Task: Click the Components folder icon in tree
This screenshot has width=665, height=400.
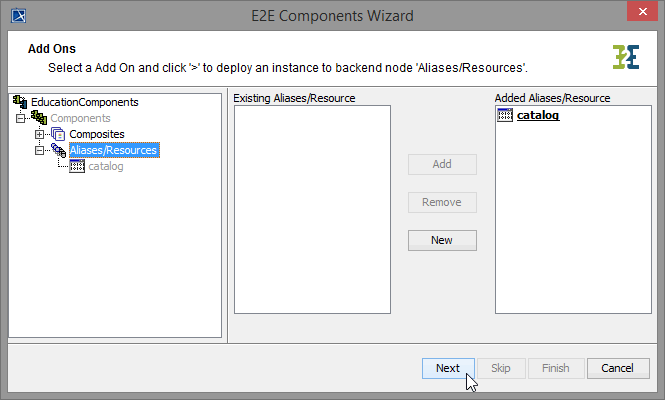Action: [x=39, y=118]
